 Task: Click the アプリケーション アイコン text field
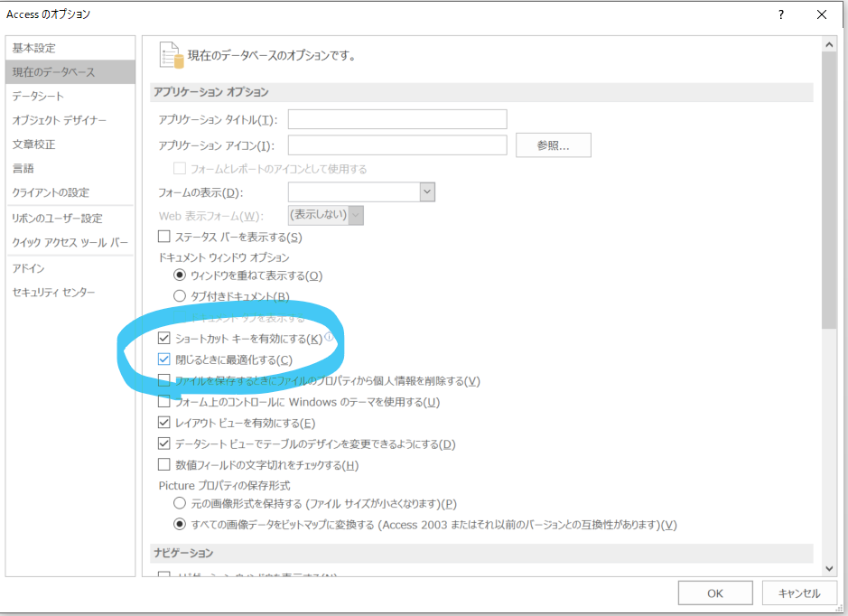coord(397,145)
